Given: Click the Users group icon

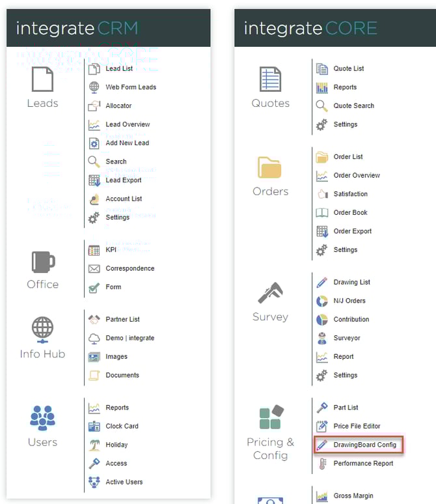Looking at the screenshot, I should tap(42, 418).
